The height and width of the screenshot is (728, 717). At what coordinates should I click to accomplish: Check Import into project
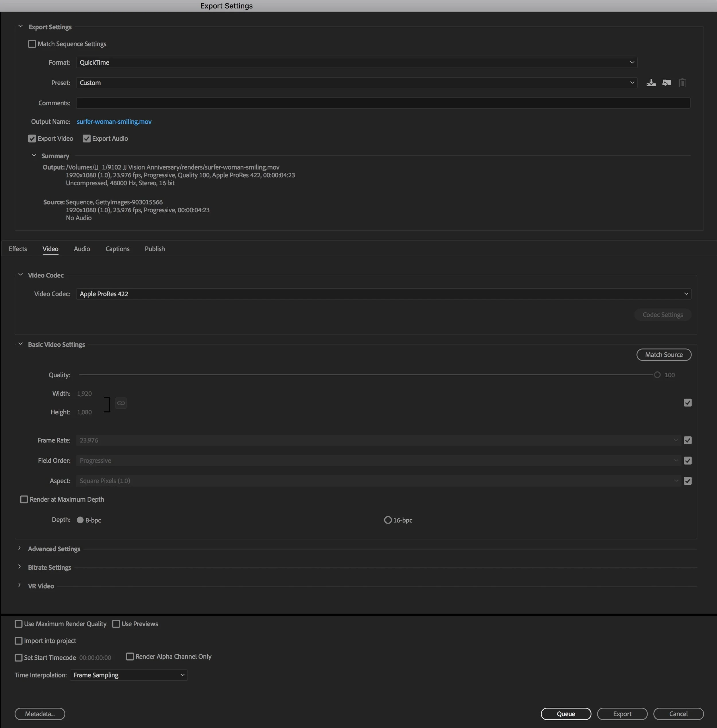(18, 640)
